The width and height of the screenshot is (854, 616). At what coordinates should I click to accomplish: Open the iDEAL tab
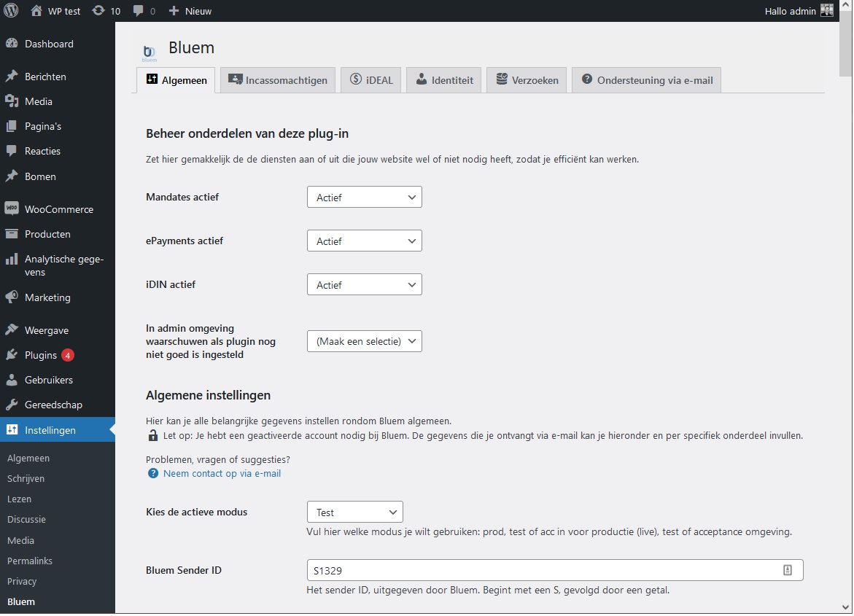tap(370, 80)
